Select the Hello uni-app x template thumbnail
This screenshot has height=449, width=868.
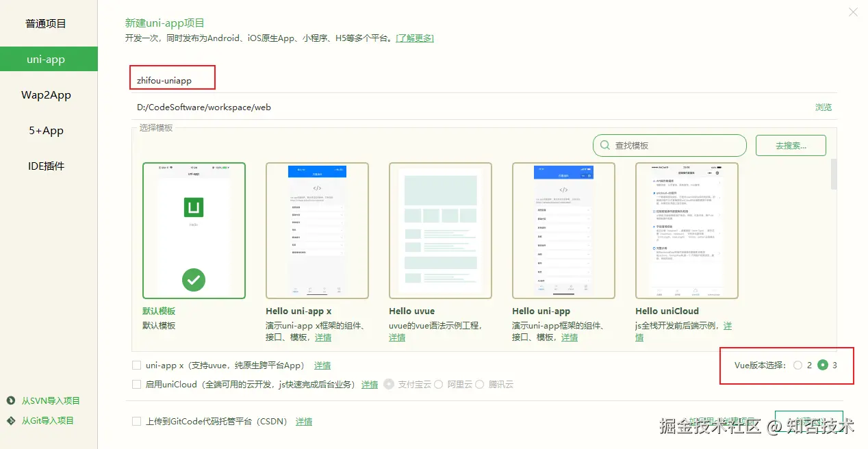pos(317,230)
